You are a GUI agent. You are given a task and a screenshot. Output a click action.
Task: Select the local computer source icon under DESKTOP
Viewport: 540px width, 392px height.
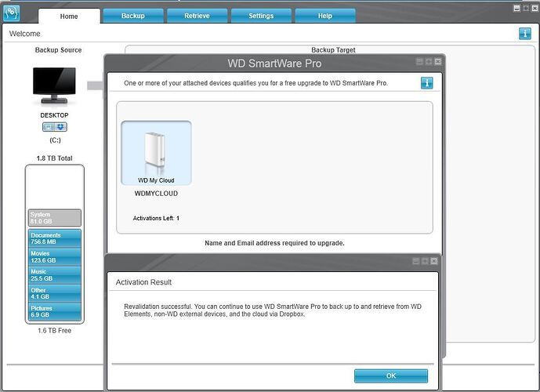click(x=49, y=127)
